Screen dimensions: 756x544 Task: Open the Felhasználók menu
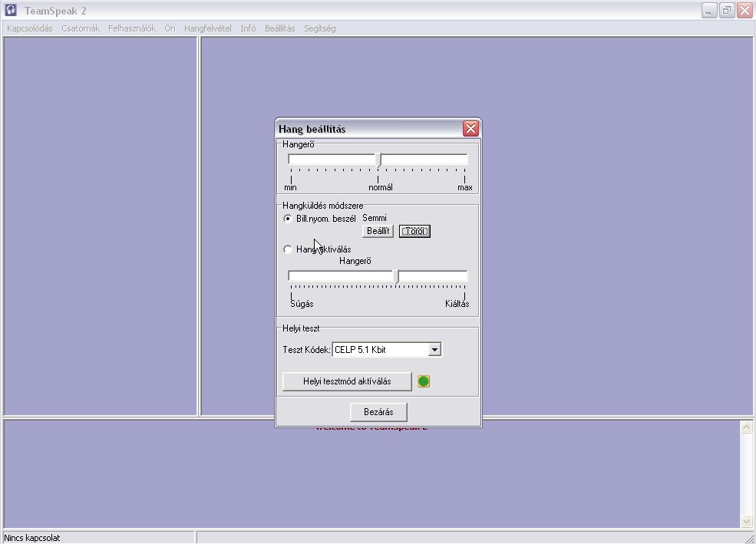tap(132, 28)
